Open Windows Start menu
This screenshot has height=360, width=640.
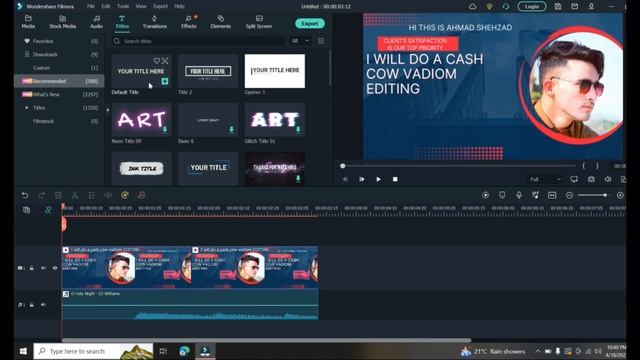pos(23,351)
